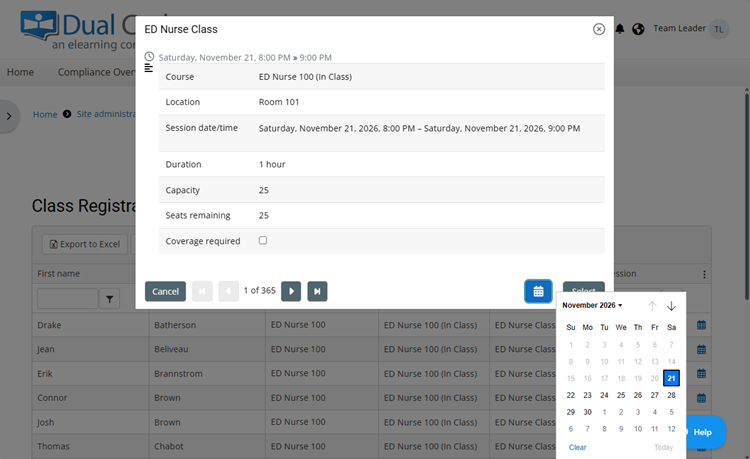Go to the next session page
750x459 pixels.
pyautogui.click(x=291, y=291)
